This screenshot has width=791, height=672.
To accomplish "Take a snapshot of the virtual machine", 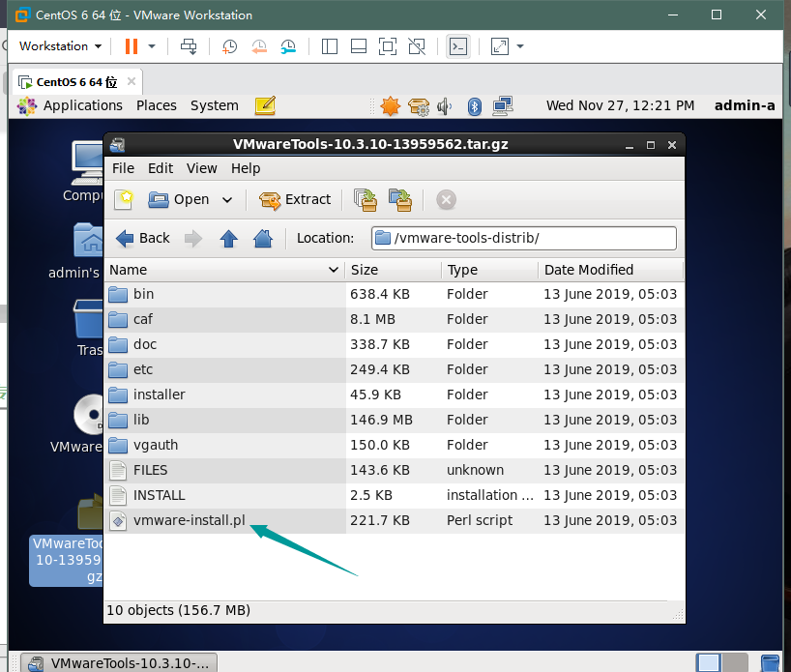I will pos(229,46).
